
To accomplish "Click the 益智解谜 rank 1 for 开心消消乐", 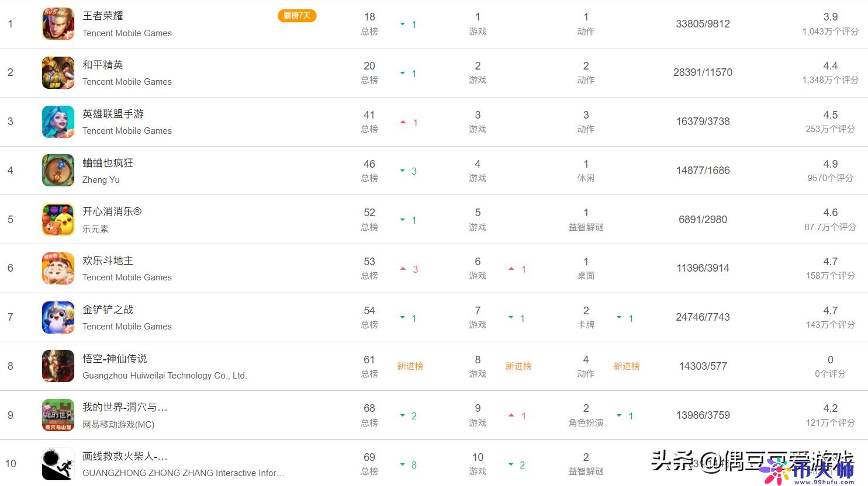I will (586, 220).
